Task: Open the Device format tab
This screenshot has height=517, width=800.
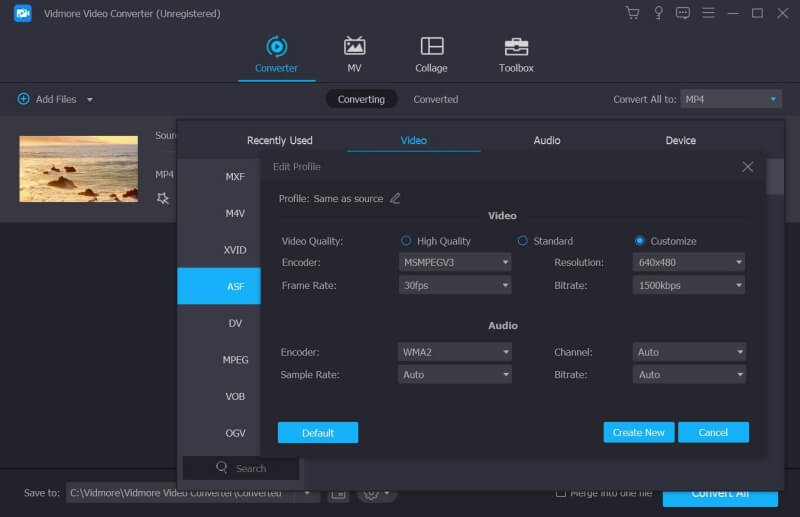Action: click(680, 140)
